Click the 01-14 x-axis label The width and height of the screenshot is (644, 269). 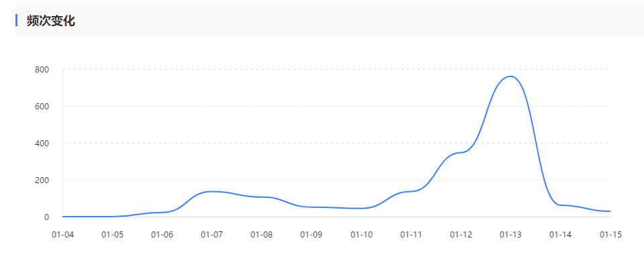[560, 235]
